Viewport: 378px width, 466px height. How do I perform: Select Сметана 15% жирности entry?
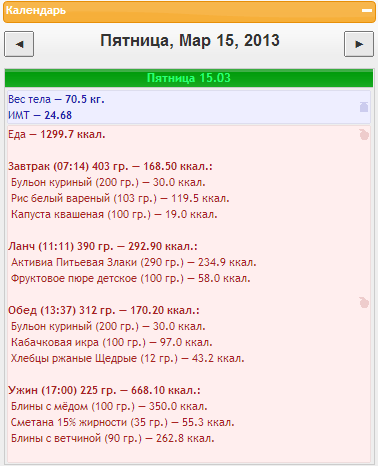(x=123, y=422)
